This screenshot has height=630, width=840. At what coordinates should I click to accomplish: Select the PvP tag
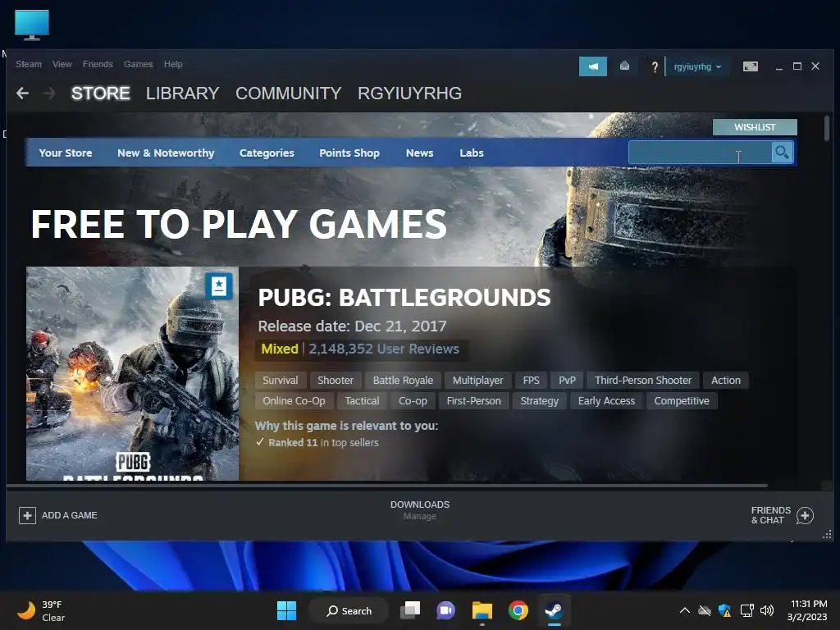pyautogui.click(x=567, y=381)
